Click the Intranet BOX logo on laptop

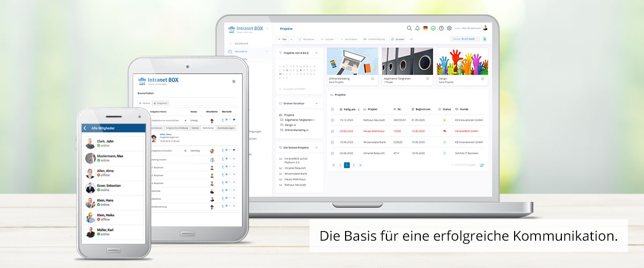click(x=246, y=29)
